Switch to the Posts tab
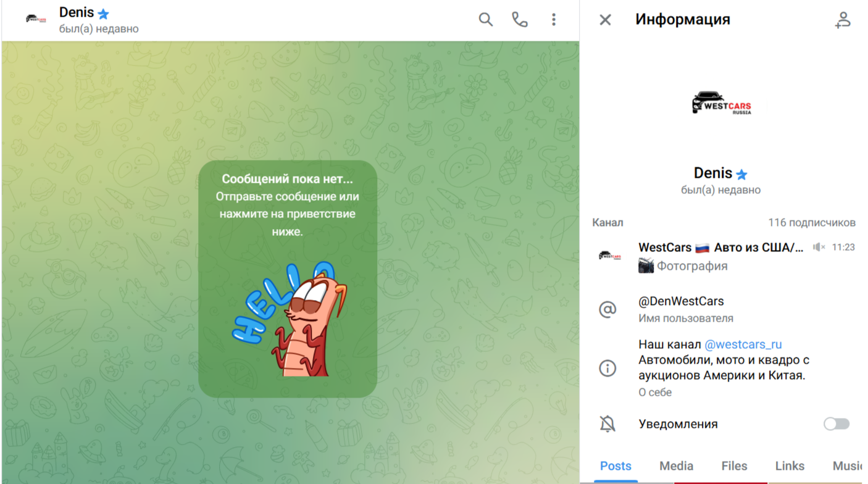Image resolution: width=868 pixels, height=484 pixels. click(x=616, y=466)
